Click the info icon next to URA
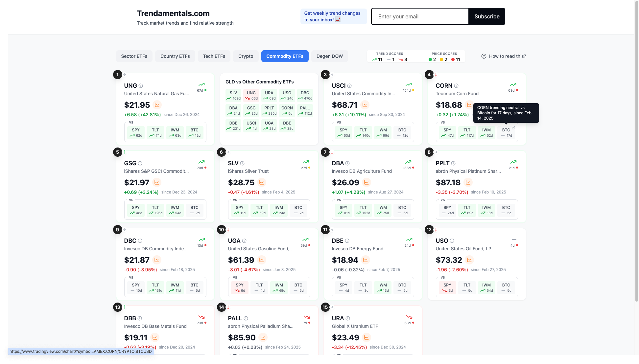Screen dimensions: 639x364 pyautogui.click(x=348, y=318)
